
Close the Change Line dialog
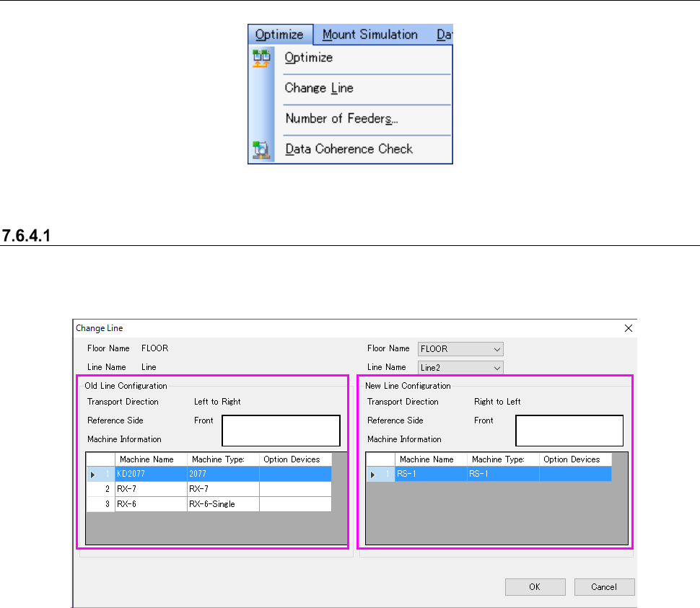click(x=628, y=328)
